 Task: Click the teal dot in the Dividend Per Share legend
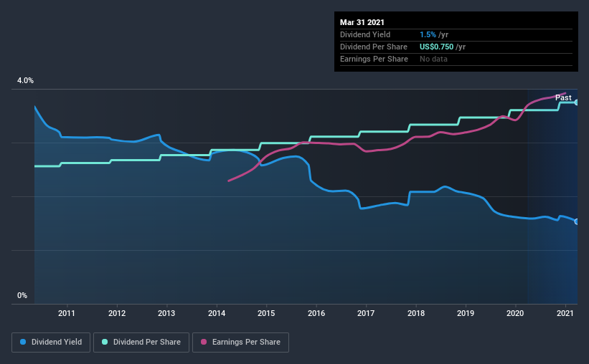point(105,343)
